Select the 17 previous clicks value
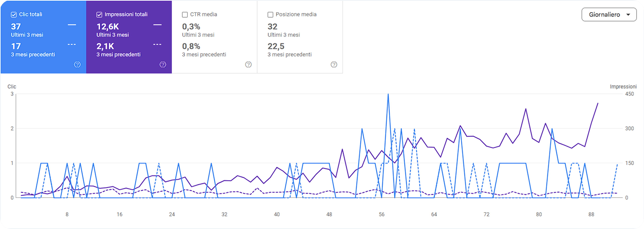644x229 pixels. (16, 46)
